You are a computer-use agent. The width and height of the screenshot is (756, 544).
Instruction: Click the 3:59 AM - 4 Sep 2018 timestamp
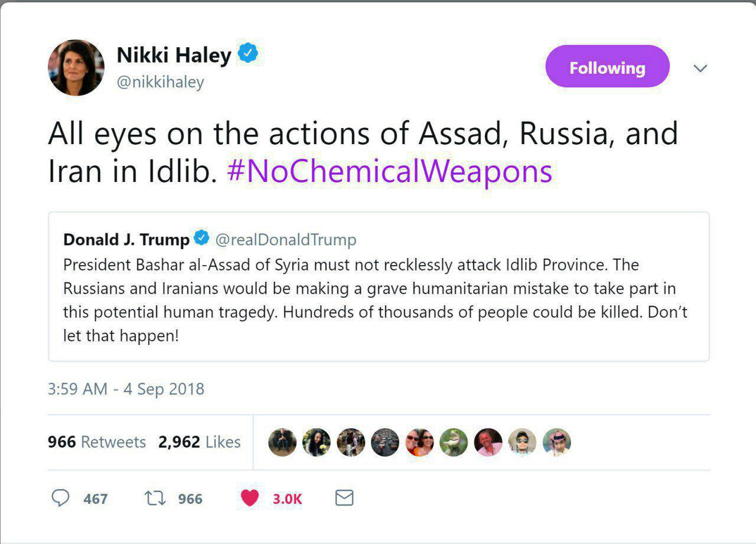pos(126,389)
